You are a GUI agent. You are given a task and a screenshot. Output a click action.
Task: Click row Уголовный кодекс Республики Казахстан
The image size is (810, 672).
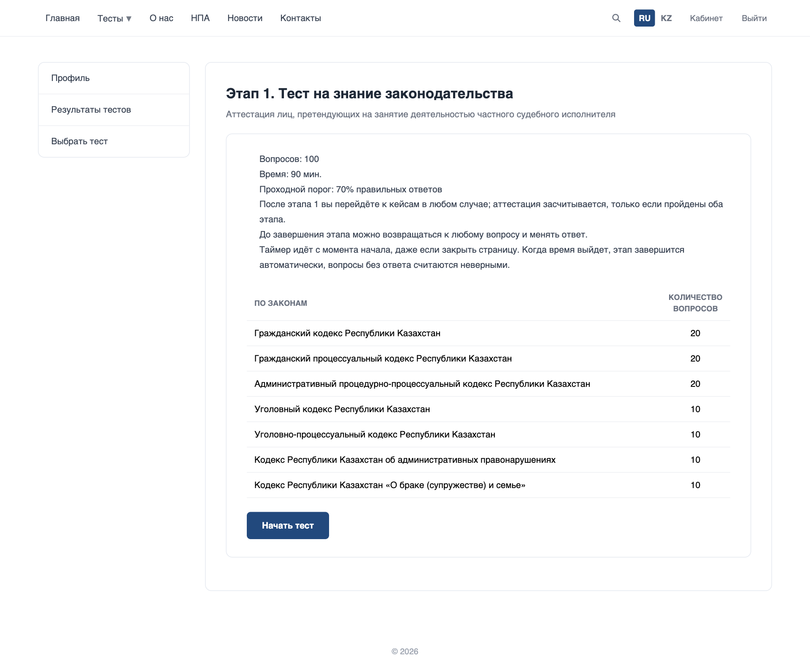click(489, 409)
